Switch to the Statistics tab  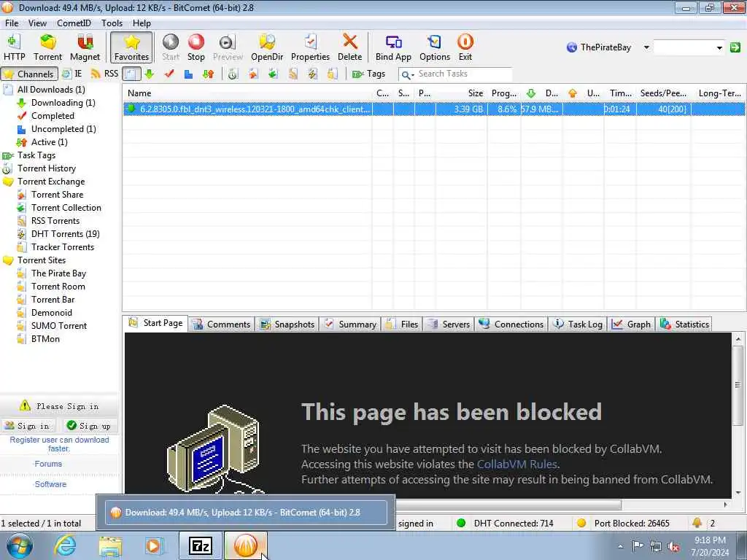(x=684, y=324)
